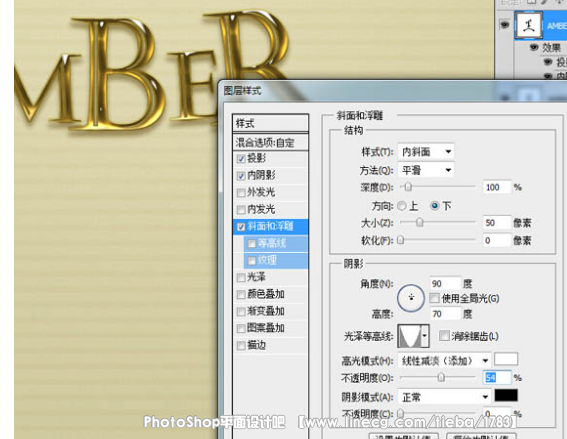The height and width of the screenshot is (439, 567).
Task: Click the 角度 angle field showing 90
Action: (446, 284)
